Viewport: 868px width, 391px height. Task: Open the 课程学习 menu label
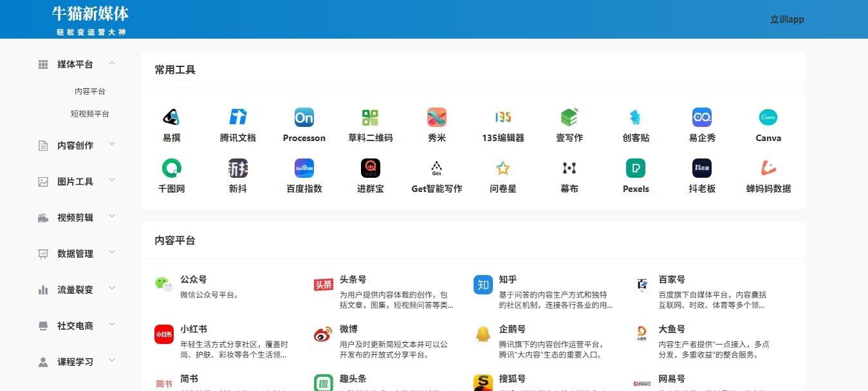click(x=75, y=362)
